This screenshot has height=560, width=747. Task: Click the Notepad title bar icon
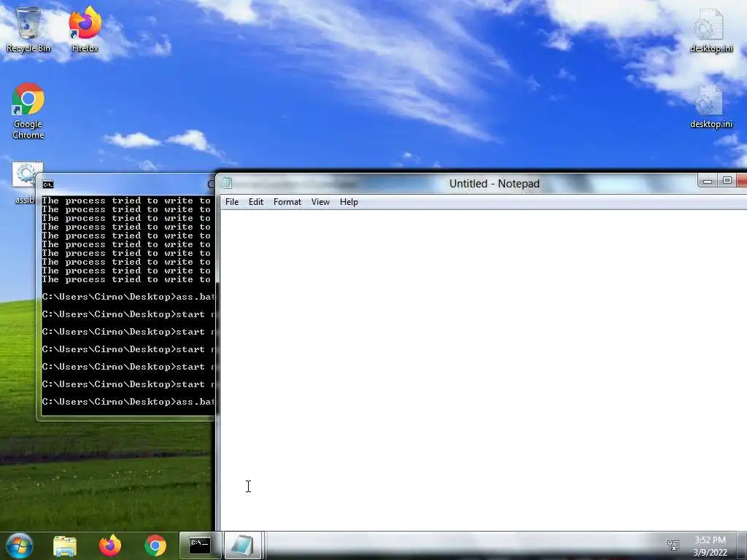click(228, 183)
